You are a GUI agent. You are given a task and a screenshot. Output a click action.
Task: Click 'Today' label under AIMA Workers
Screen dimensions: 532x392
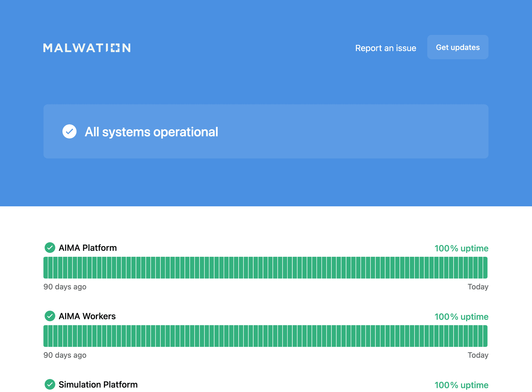(478, 355)
